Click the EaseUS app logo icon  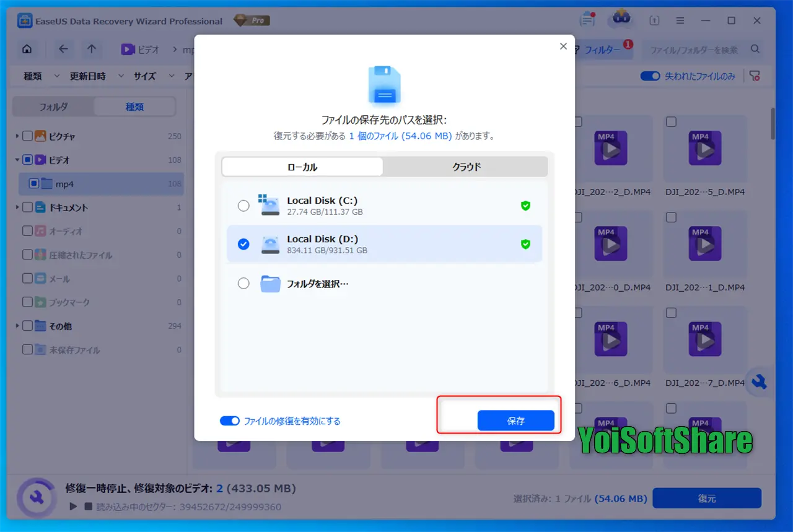pos(25,20)
